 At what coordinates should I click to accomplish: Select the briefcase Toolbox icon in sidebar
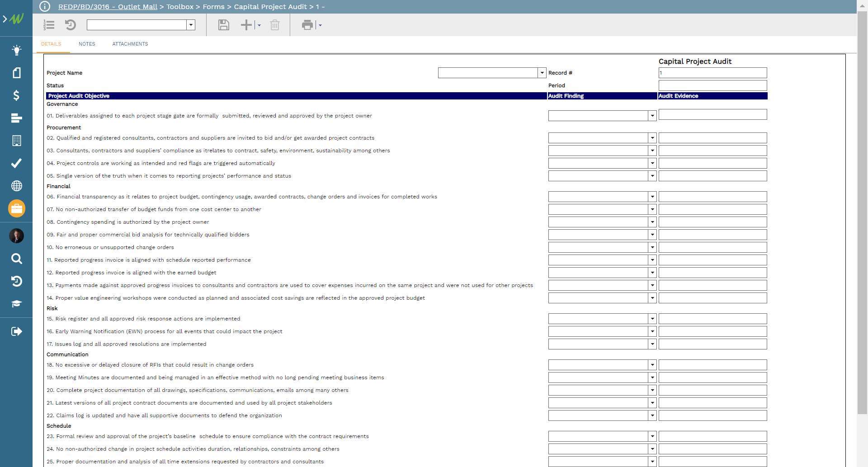[x=16, y=208]
